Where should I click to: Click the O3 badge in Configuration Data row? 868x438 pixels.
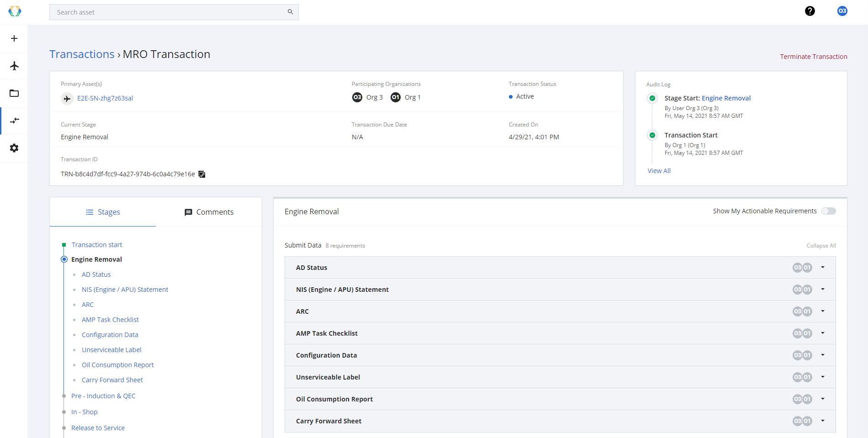[x=798, y=355]
